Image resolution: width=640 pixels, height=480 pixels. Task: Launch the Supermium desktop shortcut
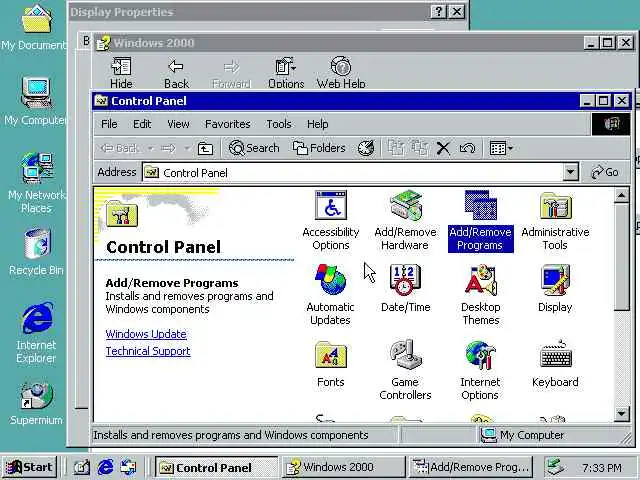[x=36, y=403]
